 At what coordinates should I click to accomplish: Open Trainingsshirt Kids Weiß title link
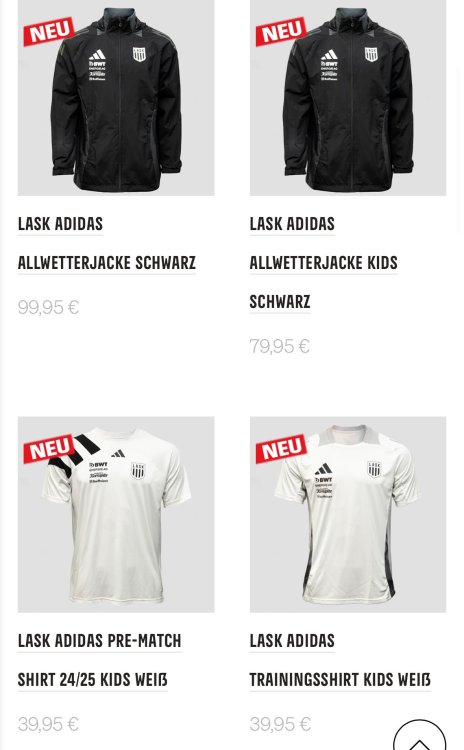tap(340, 660)
